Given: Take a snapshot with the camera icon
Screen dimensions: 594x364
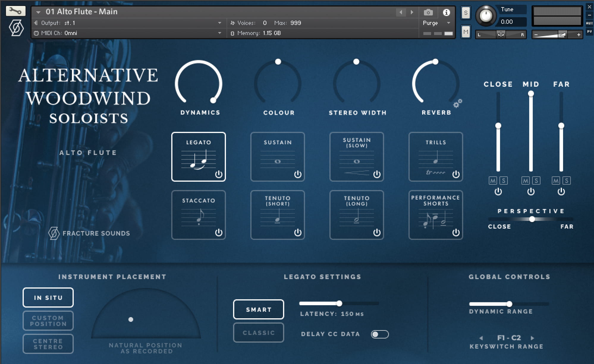Looking at the screenshot, I should point(428,12).
